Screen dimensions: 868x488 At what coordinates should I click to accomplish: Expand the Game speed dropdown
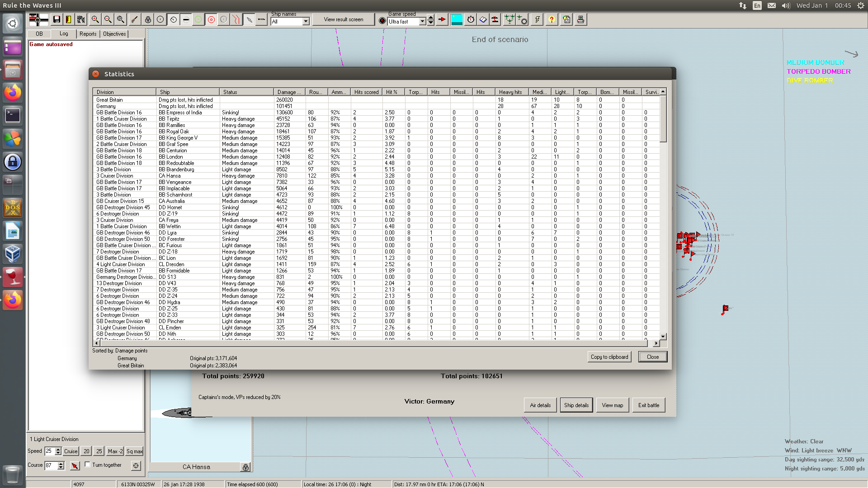click(422, 22)
